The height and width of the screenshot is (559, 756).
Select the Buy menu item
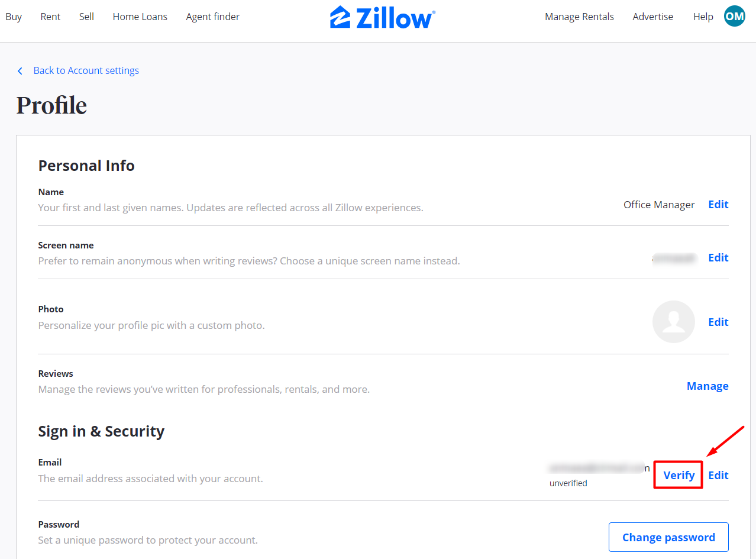[x=14, y=17]
